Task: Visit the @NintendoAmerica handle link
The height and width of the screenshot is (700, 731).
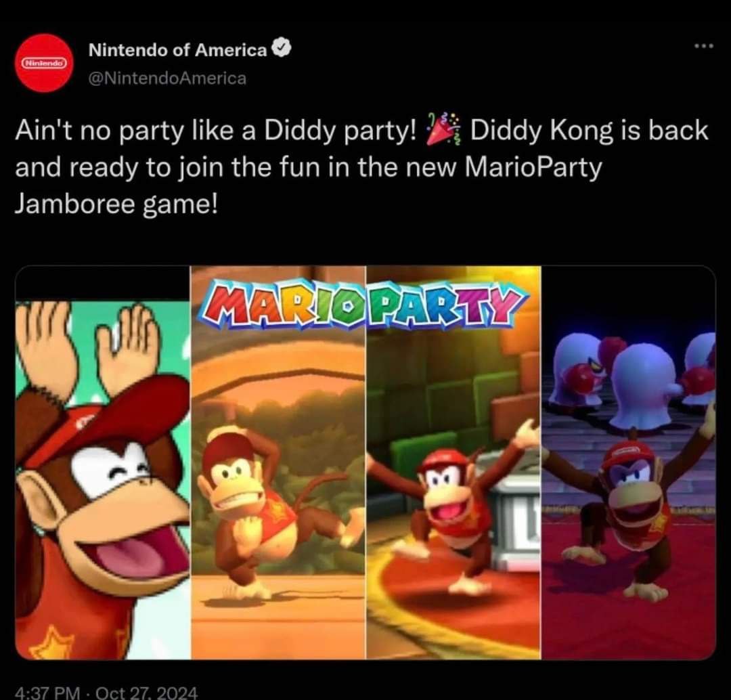Action: pyautogui.click(x=167, y=78)
